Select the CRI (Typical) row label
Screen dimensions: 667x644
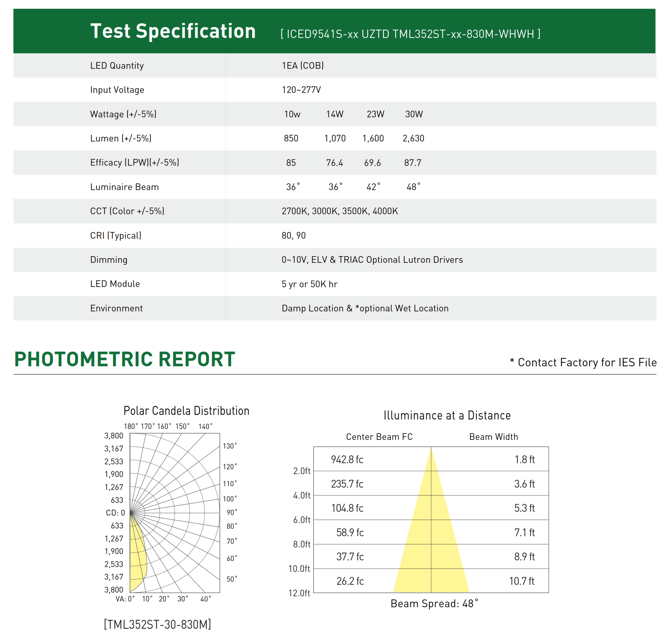pos(116,235)
